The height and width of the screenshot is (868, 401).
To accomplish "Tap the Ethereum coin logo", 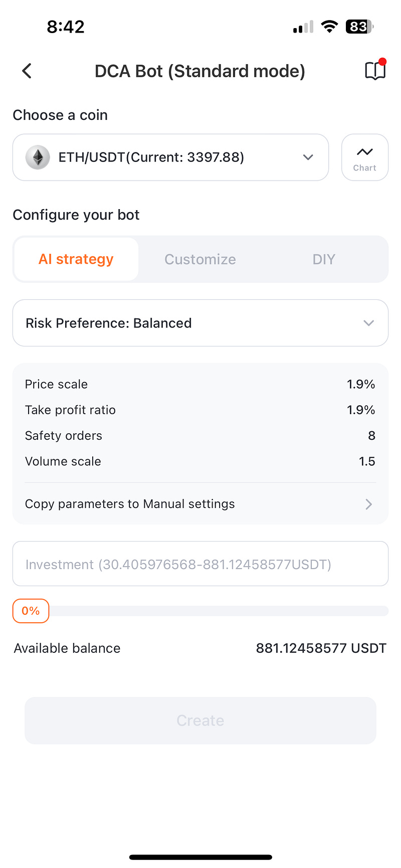I will coord(38,157).
